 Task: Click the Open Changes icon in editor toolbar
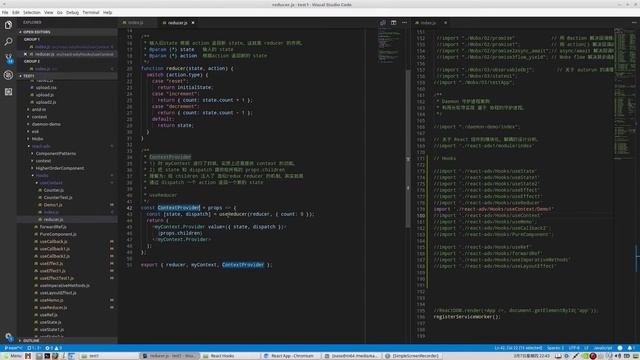(382, 23)
